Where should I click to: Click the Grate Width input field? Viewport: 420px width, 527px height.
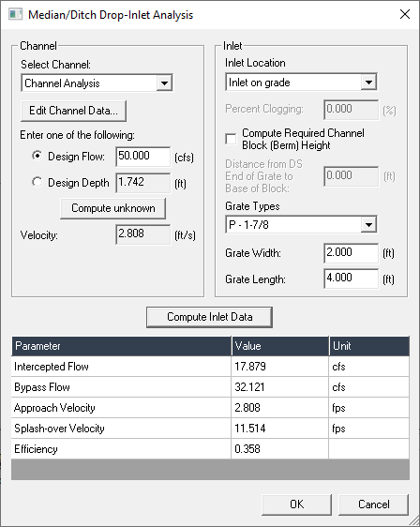pyautogui.click(x=352, y=253)
